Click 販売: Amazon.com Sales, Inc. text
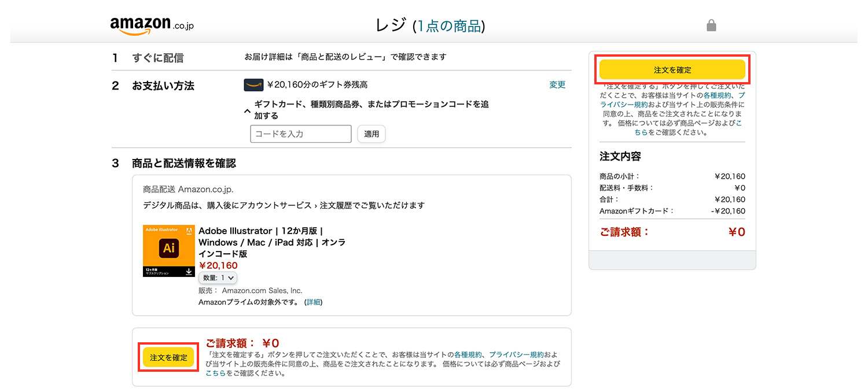The image size is (868, 392). (251, 291)
